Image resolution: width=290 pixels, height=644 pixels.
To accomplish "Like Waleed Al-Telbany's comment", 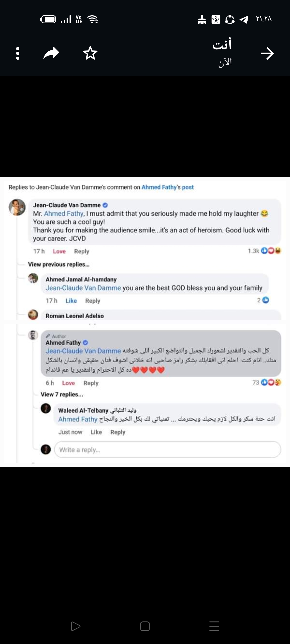I will (x=96, y=432).
